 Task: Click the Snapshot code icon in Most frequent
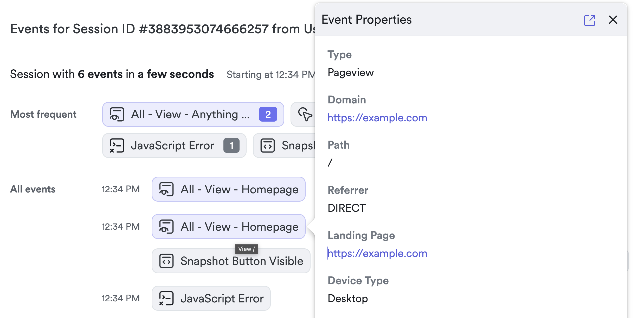pyautogui.click(x=267, y=145)
